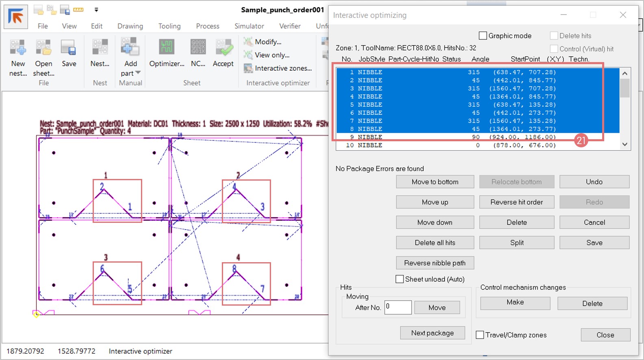Click the Save icon in ribbon
The image size is (644, 360).
[69, 48]
